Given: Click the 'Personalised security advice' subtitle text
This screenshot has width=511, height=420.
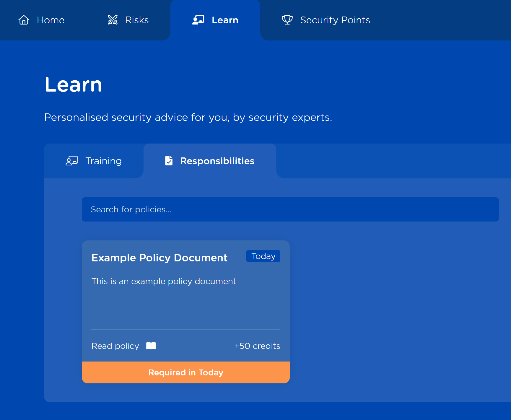Looking at the screenshot, I should click(188, 117).
